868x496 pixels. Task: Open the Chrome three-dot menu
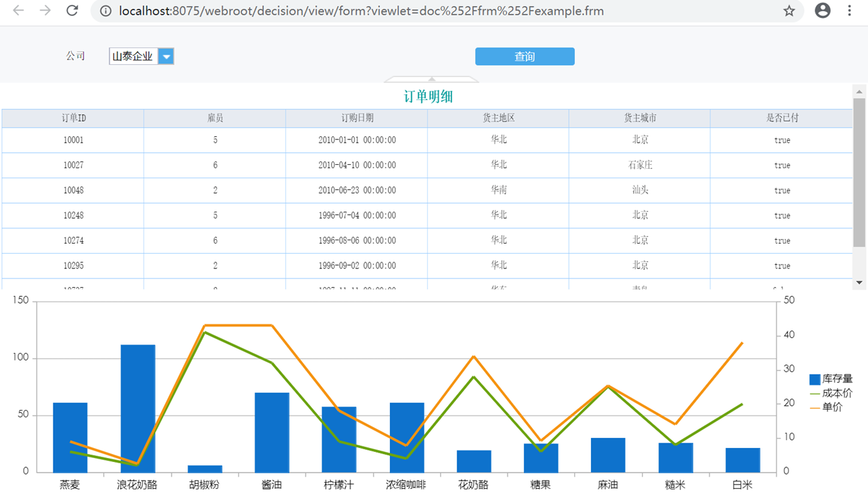[849, 11]
